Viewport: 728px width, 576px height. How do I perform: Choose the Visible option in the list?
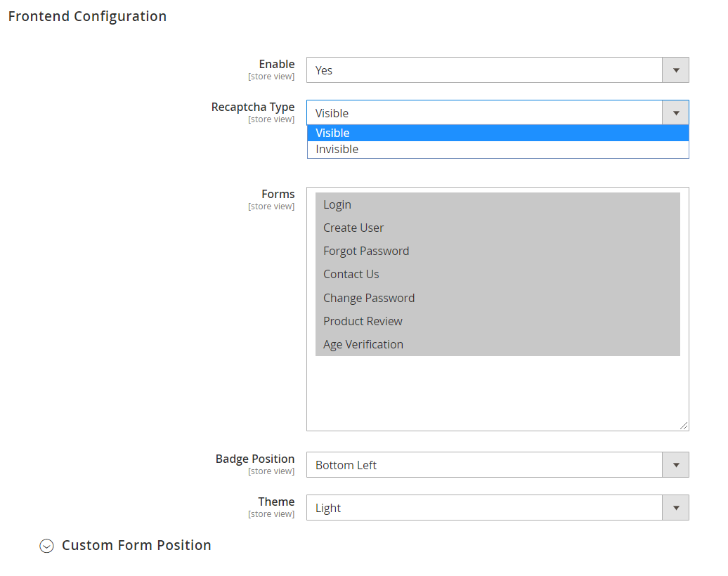pos(498,133)
